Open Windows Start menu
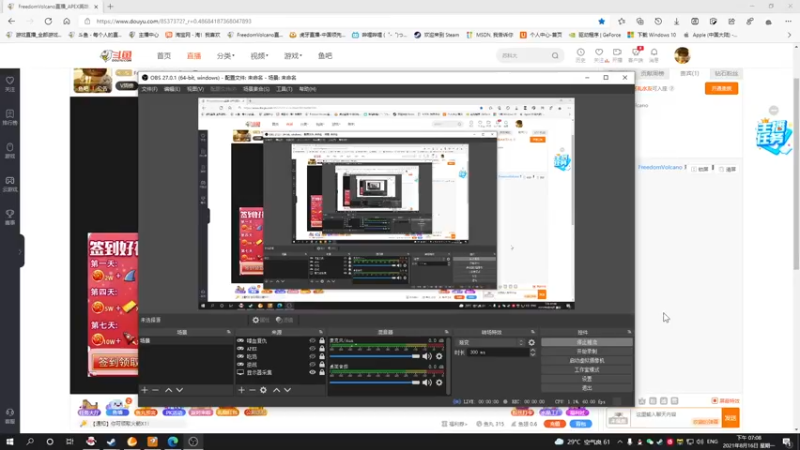The width and height of the screenshot is (800, 450). click(x=10, y=442)
